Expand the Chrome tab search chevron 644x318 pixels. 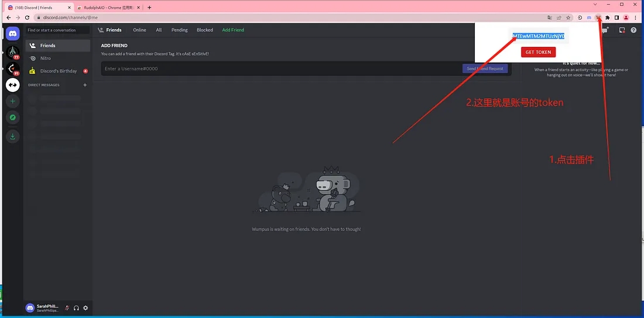click(x=595, y=5)
